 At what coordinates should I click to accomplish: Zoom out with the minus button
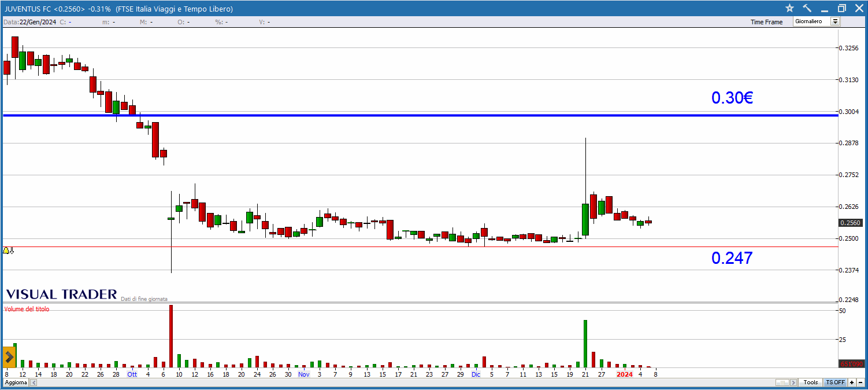(860, 382)
